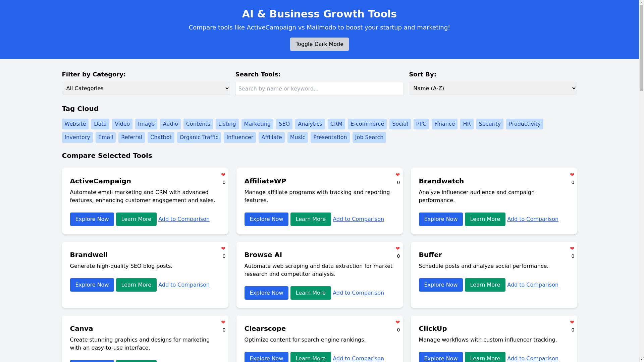Select the Inventory tag
This screenshot has height=362, width=644.
pyautogui.click(x=77, y=137)
